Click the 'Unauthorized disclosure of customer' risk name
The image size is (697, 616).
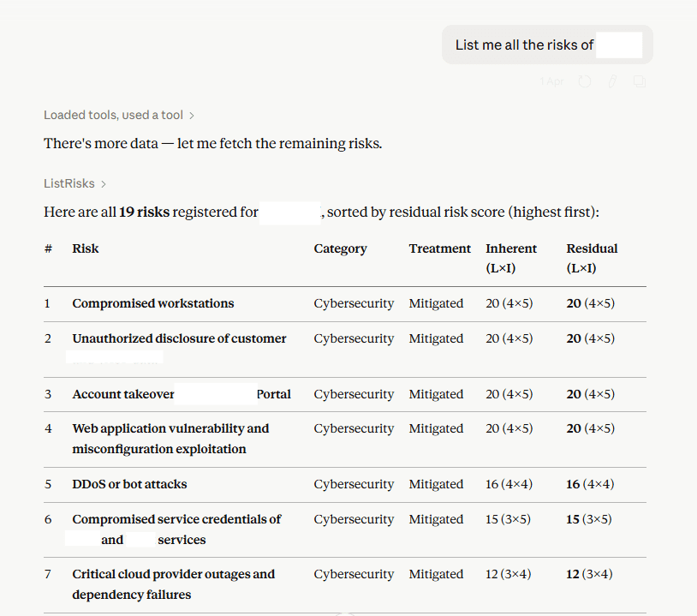click(x=179, y=338)
